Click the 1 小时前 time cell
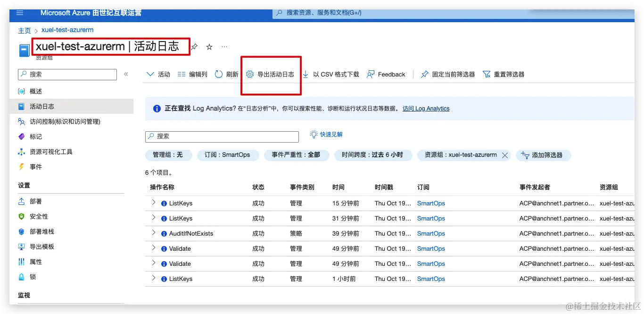Image resolution: width=644 pixels, height=314 pixels. (344, 279)
